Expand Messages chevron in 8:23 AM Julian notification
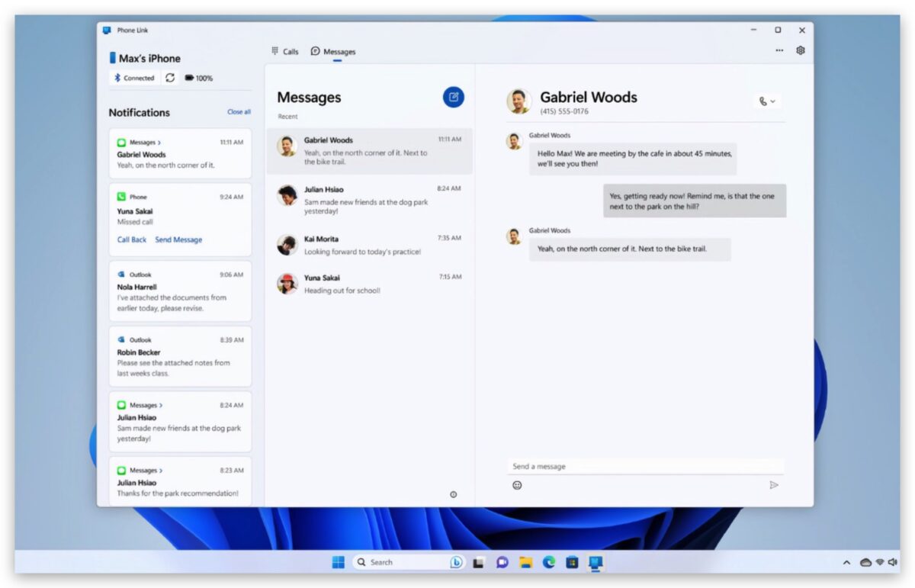The image size is (915, 588). coord(160,471)
